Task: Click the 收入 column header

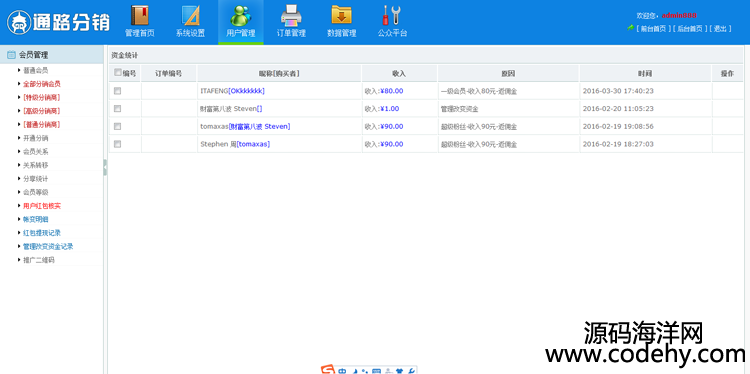Action: click(x=399, y=74)
